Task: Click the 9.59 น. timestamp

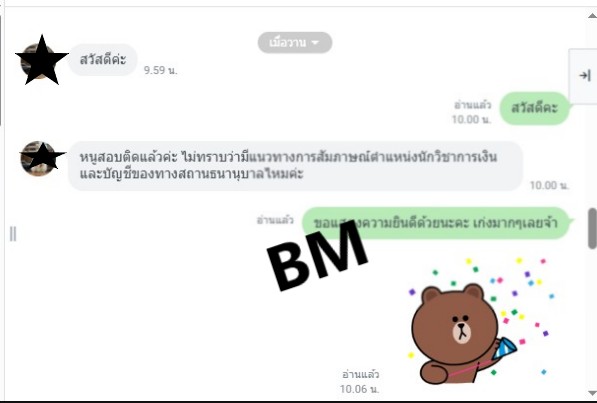Action: coord(160,70)
